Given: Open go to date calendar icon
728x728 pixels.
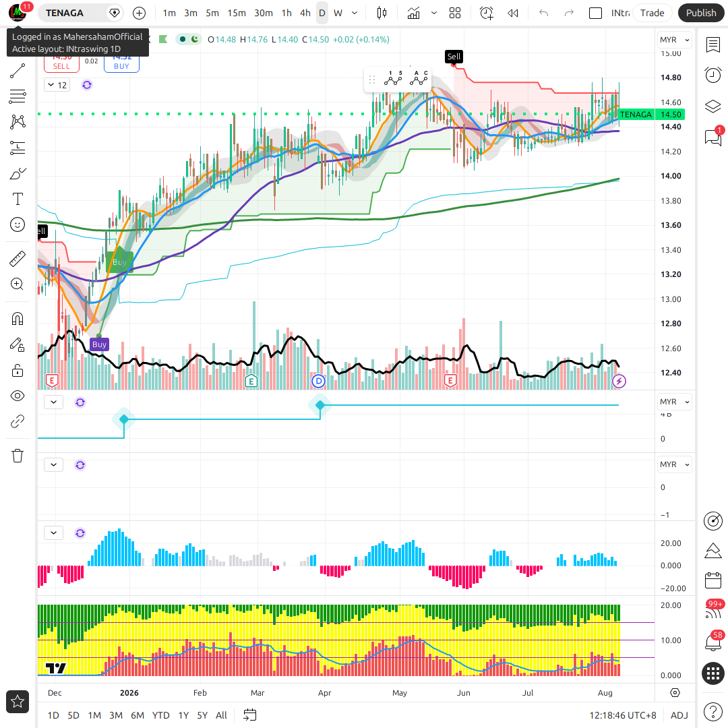Looking at the screenshot, I should pyautogui.click(x=250, y=715).
